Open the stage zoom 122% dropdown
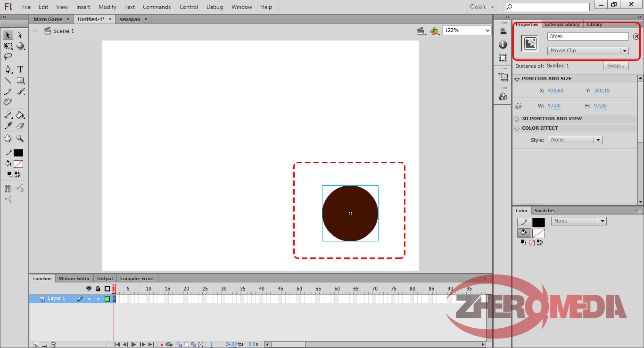The height and width of the screenshot is (348, 644). [x=488, y=30]
